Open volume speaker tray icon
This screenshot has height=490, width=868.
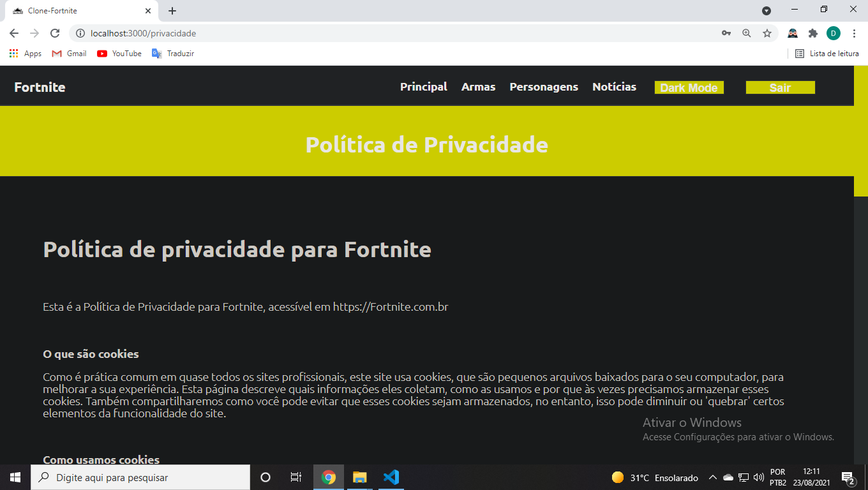[x=759, y=477]
